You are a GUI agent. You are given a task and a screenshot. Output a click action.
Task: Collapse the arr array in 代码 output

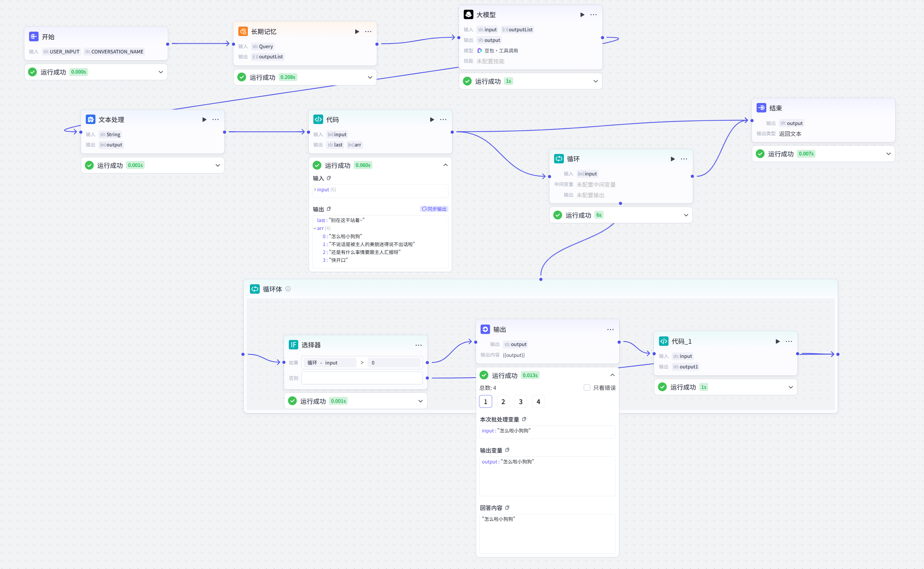pyautogui.click(x=315, y=229)
